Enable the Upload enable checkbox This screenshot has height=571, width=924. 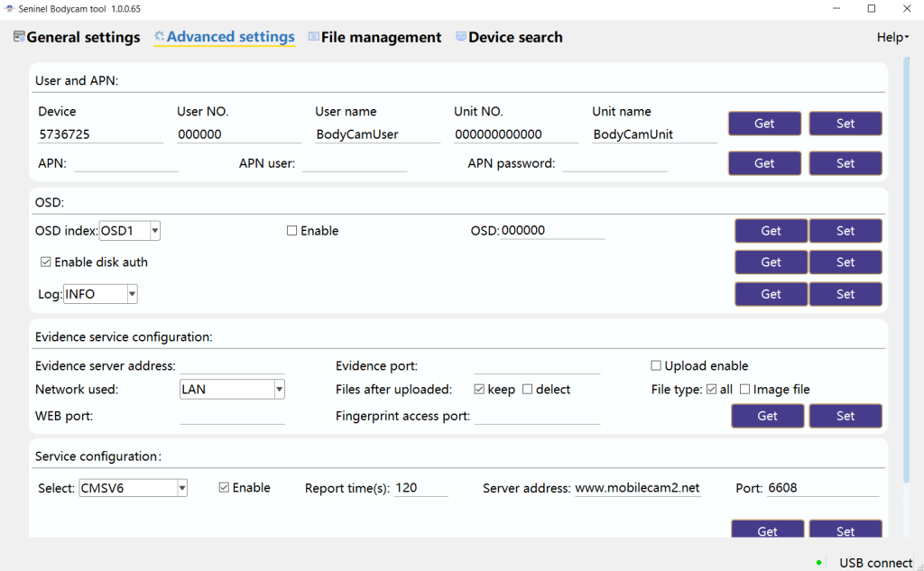pyautogui.click(x=656, y=366)
